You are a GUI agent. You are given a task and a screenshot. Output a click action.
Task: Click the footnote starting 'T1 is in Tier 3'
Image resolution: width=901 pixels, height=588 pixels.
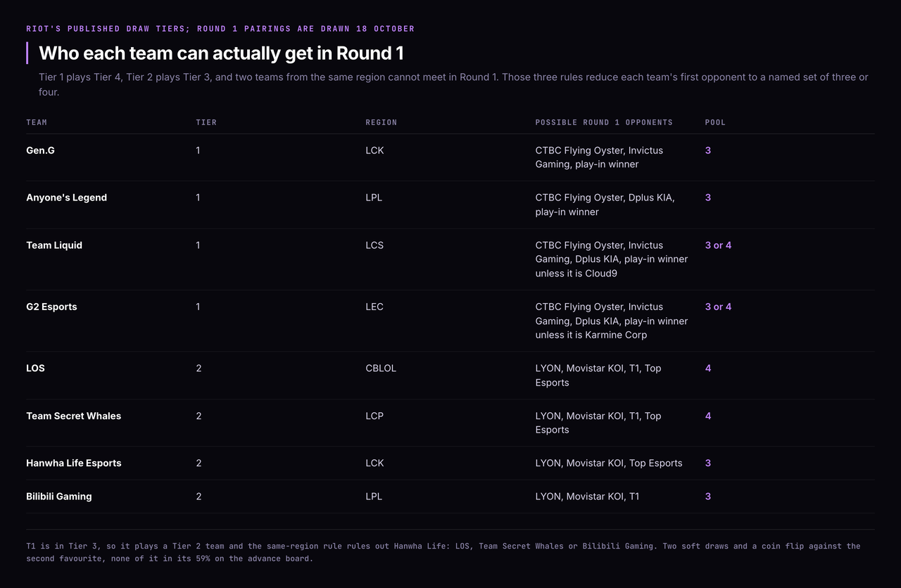[x=443, y=552]
